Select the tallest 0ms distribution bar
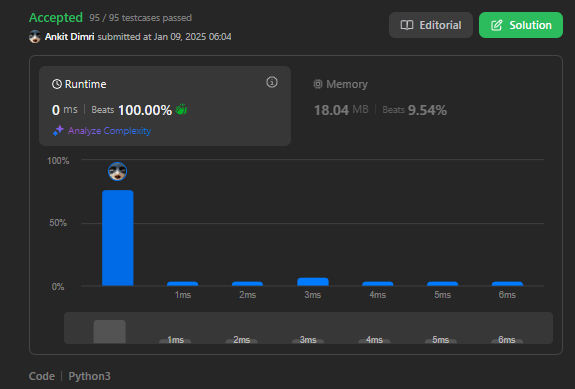The height and width of the screenshot is (389, 575). pyautogui.click(x=118, y=238)
